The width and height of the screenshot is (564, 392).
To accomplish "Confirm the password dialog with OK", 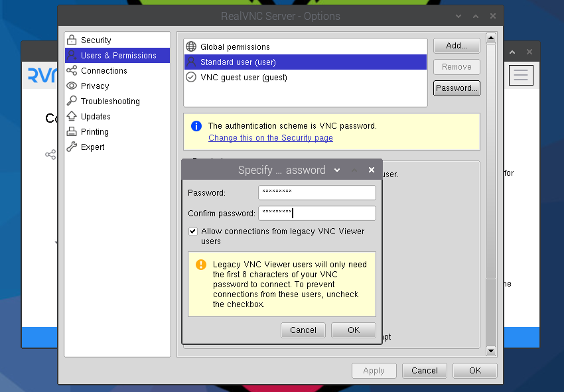I will coord(354,330).
